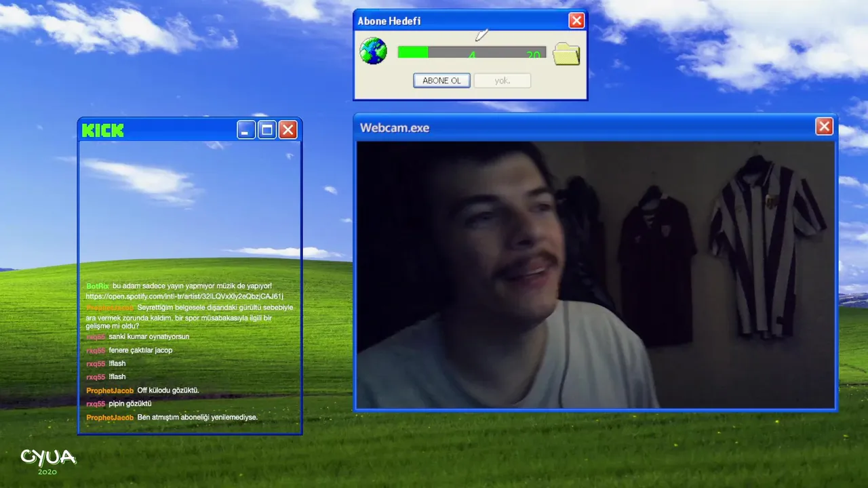Click the Abone Hedefi window title
This screenshot has height=488, width=868.
389,21
